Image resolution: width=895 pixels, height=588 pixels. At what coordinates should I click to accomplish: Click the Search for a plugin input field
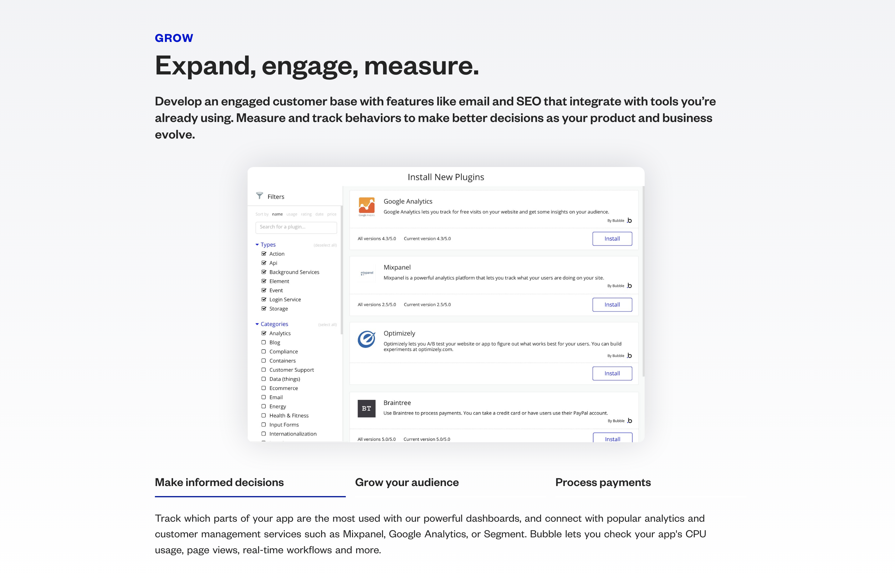tap(296, 226)
